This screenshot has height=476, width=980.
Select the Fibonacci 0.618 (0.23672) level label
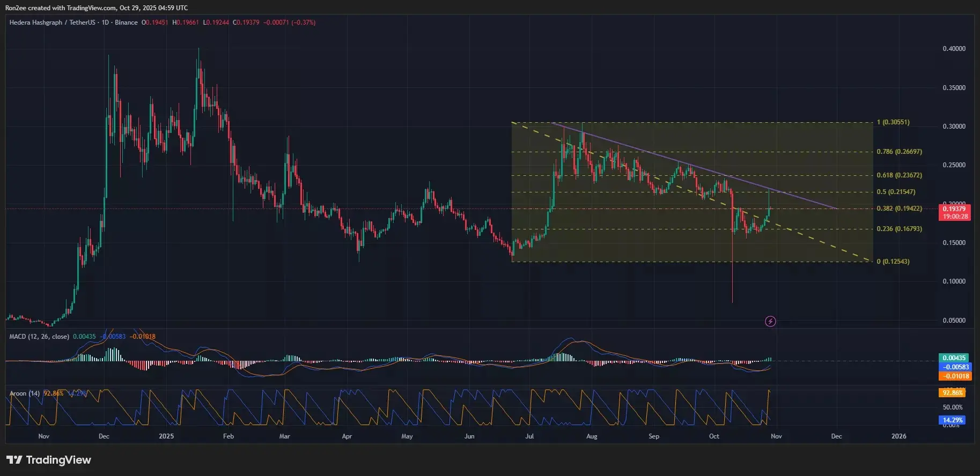point(899,175)
